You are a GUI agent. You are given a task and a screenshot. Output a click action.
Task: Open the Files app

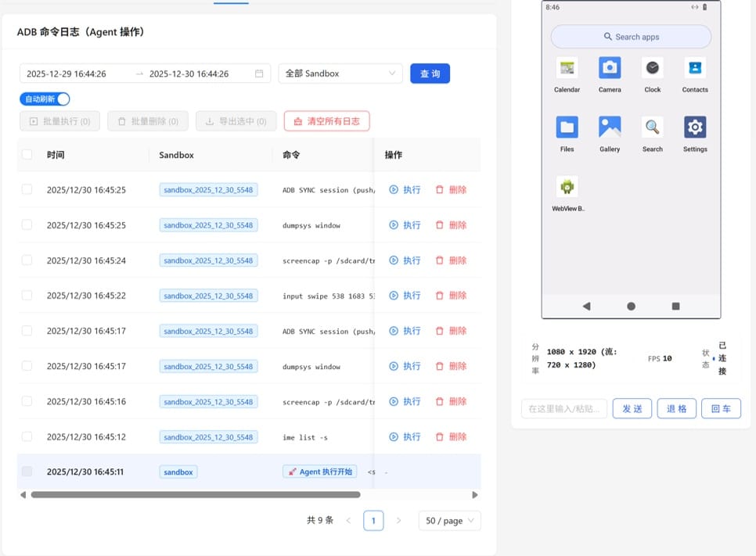tap(567, 125)
